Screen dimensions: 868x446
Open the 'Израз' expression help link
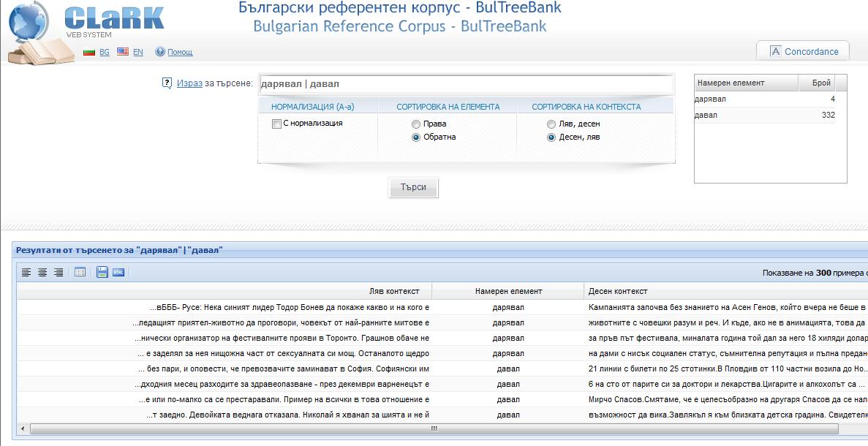189,83
